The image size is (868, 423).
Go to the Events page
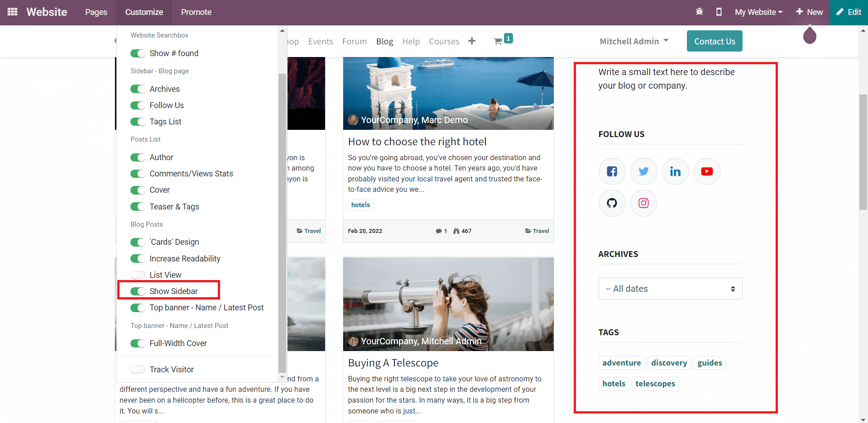pos(321,41)
